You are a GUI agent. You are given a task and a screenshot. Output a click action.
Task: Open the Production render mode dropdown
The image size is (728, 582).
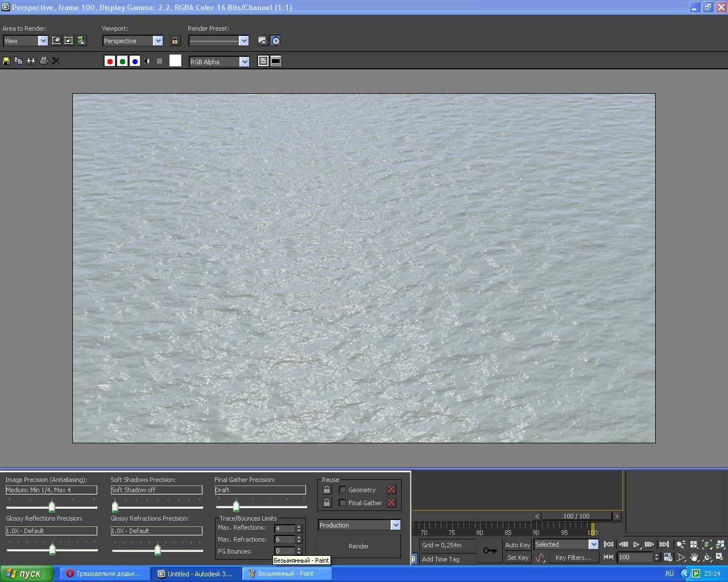pos(395,525)
